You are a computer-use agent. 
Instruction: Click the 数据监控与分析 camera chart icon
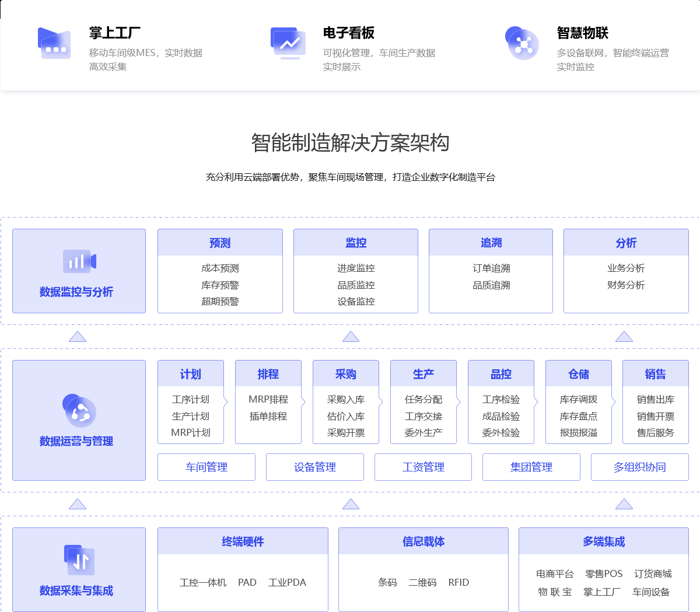coord(79,261)
